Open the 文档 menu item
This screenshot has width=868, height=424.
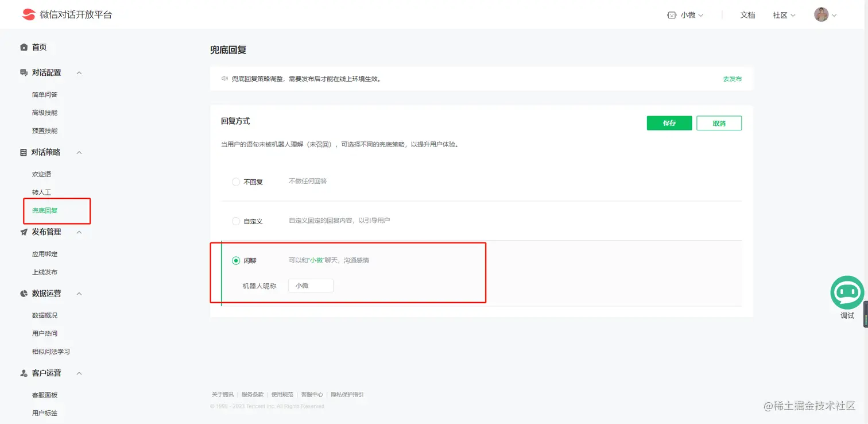(x=747, y=15)
